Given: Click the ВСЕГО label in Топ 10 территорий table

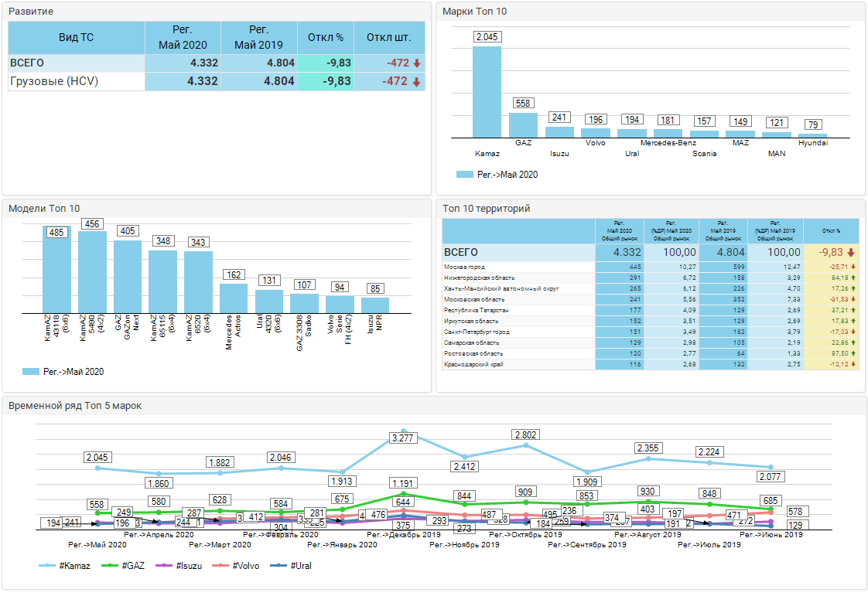Looking at the screenshot, I should 461,253.
